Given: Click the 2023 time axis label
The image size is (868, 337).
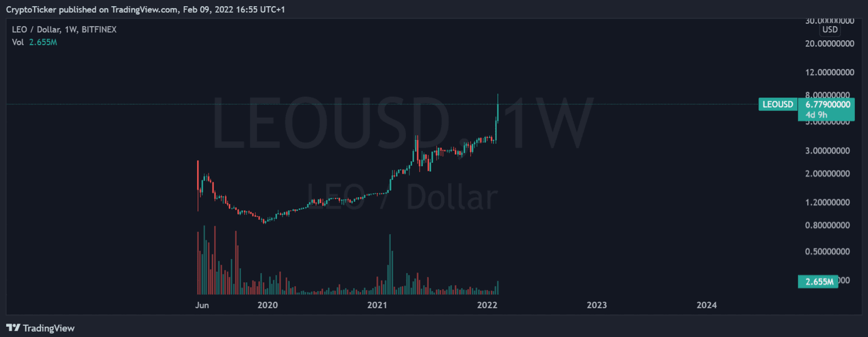Looking at the screenshot, I should (x=597, y=305).
